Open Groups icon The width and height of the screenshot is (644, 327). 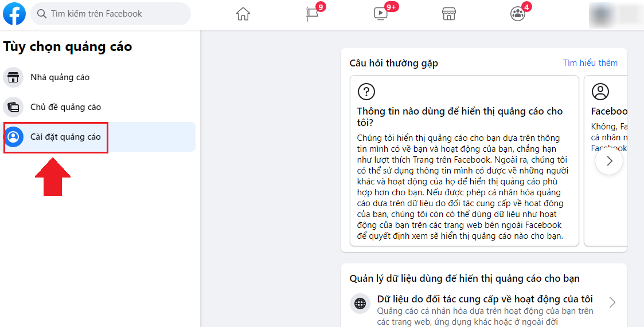pos(518,14)
